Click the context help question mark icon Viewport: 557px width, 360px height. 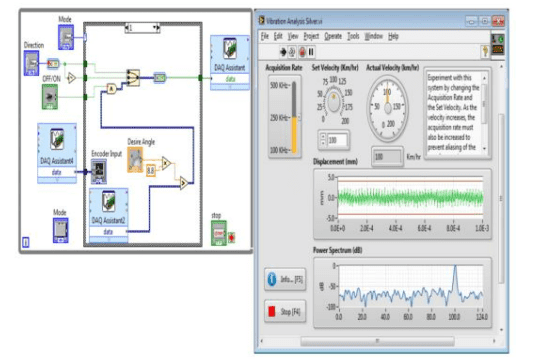(x=485, y=52)
